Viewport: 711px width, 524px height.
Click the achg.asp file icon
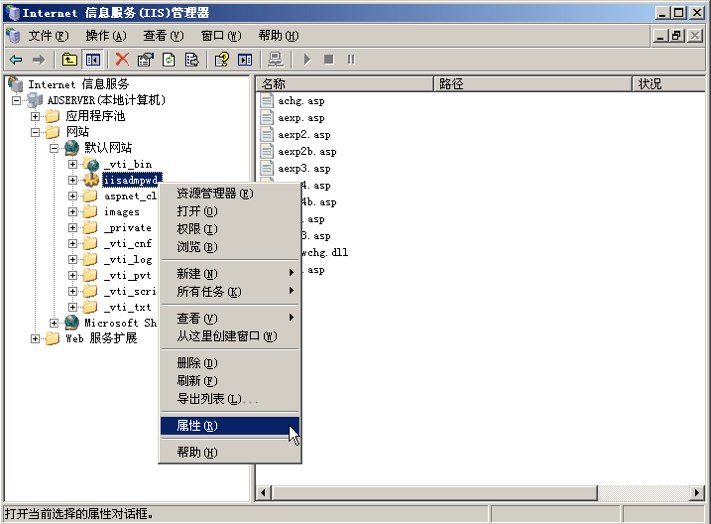pyautogui.click(x=267, y=101)
